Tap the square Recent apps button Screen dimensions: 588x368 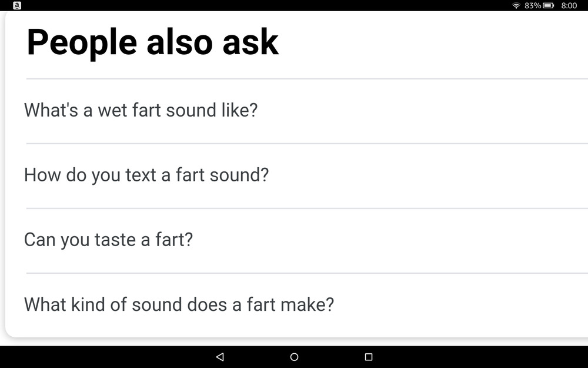point(369,357)
